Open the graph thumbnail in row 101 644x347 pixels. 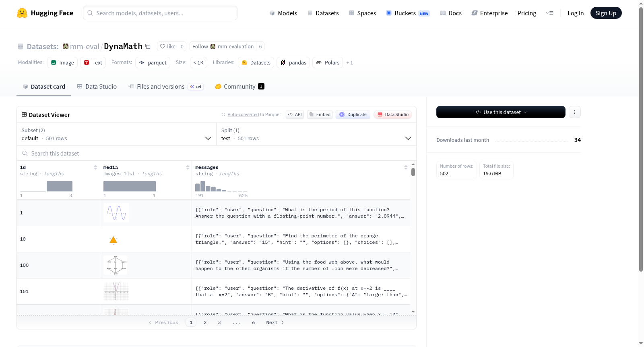116,291
